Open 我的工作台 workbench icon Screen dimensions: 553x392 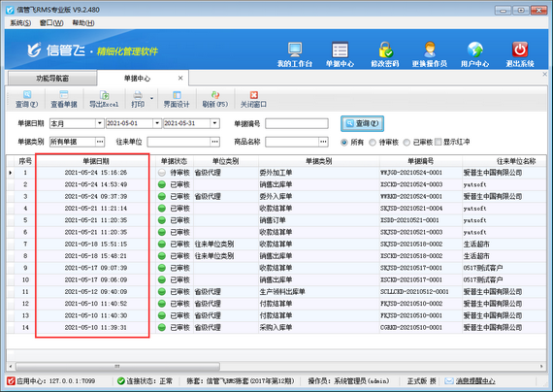pyautogui.click(x=295, y=50)
